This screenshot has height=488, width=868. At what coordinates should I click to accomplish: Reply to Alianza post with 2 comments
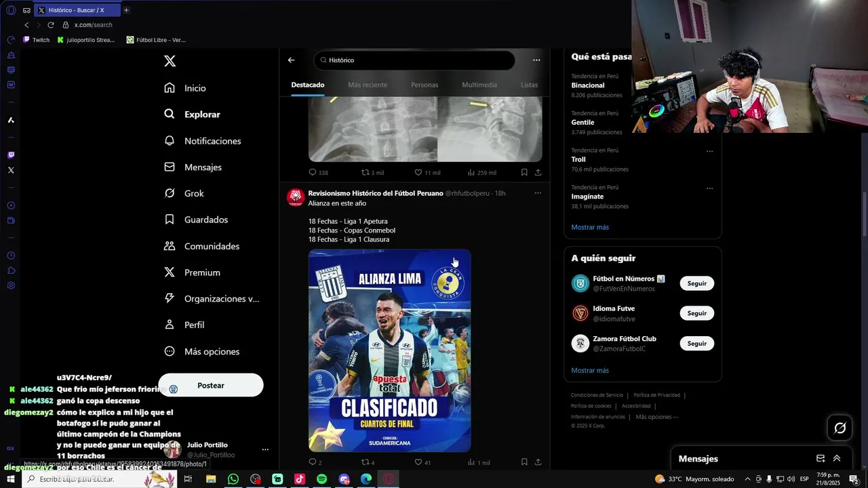click(315, 462)
